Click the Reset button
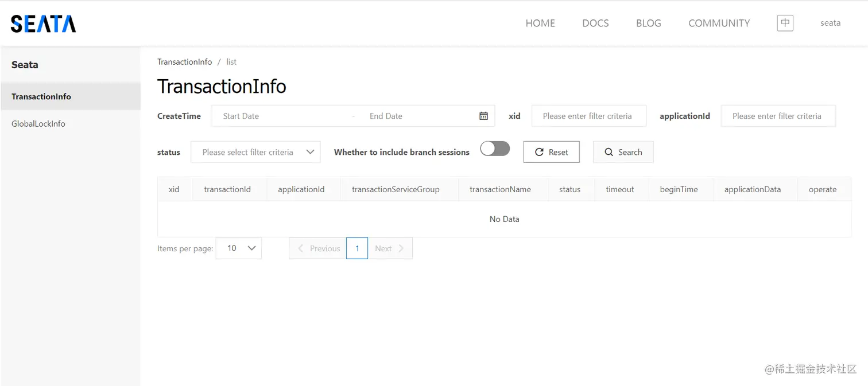 coord(551,152)
